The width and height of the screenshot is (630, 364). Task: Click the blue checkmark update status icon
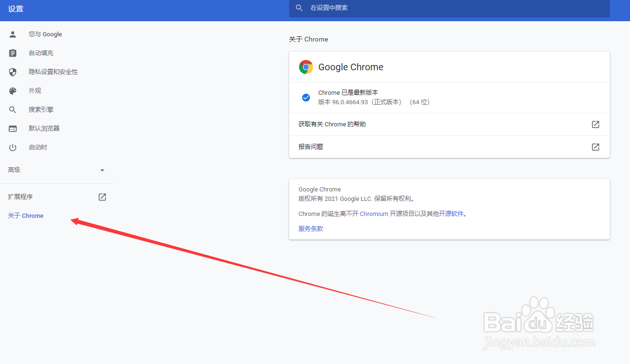tap(306, 98)
